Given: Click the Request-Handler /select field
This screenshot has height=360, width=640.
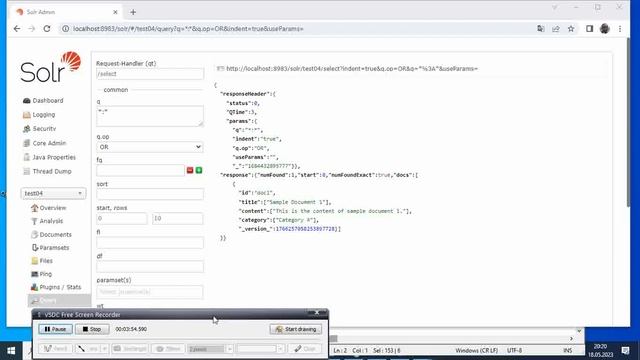Looking at the screenshot, I should [x=150, y=74].
